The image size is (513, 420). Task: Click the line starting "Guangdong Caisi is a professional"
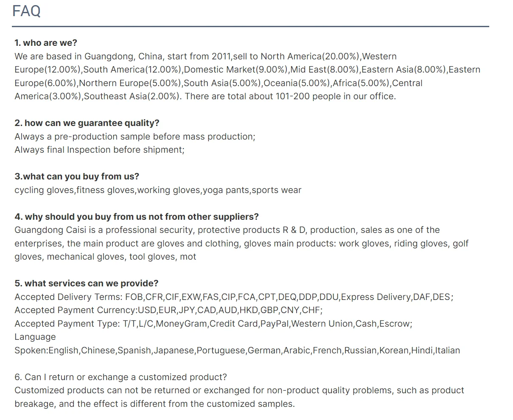click(x=227, y=230)
